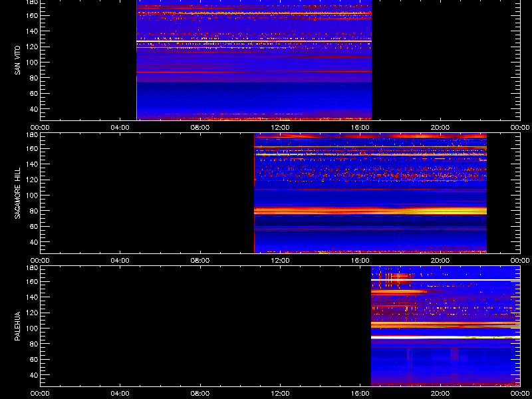Click 20:00 time label under PALEHUA plot
This screenshot has height=399, width=532.
440,394
